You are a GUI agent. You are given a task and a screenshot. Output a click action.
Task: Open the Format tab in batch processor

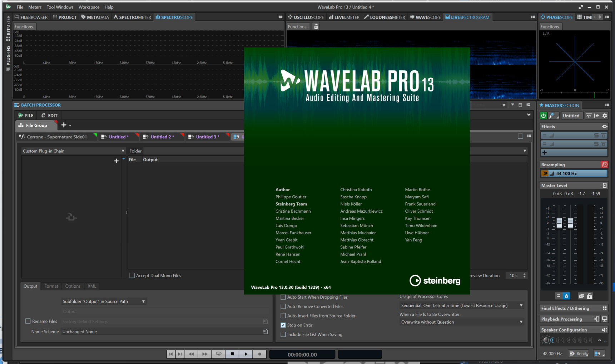pyautogui.click(x=51, y=286)
